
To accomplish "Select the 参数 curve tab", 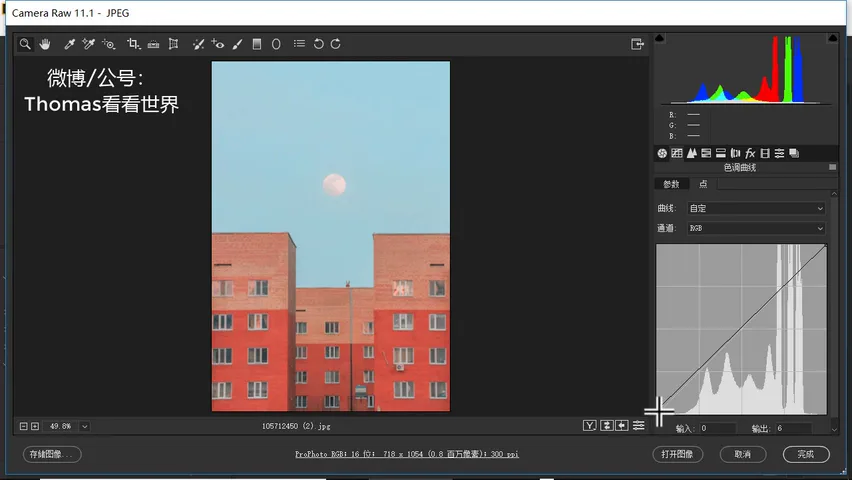I will pyautogui.click(x=672, y=184).
